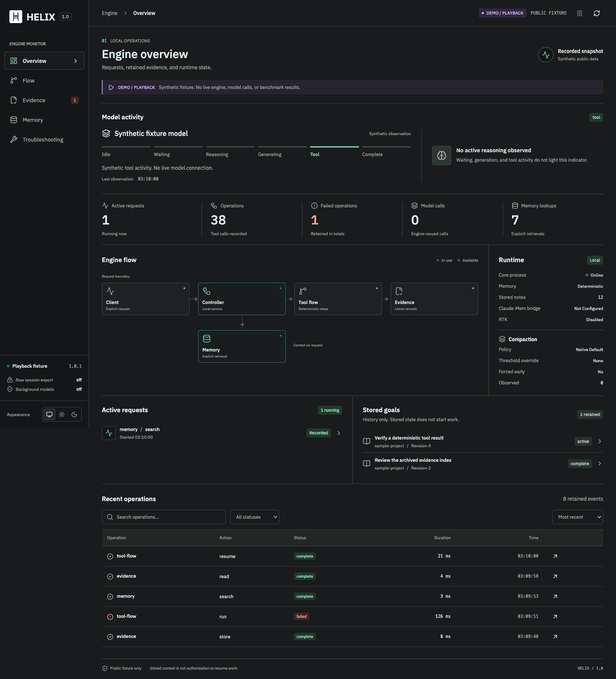Select the Memory node in Engine flow
Screen dimensions: 616x679
point(242,346)
